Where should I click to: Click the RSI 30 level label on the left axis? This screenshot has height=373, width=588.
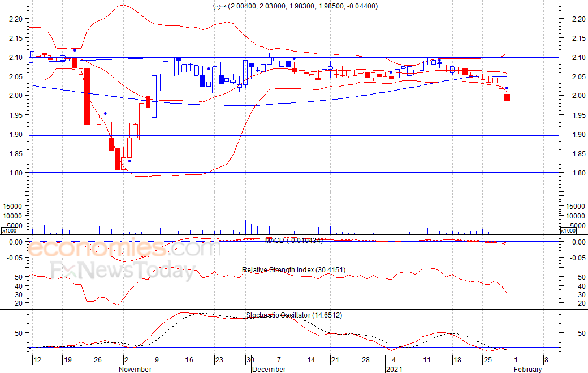[x=19, y=294]
